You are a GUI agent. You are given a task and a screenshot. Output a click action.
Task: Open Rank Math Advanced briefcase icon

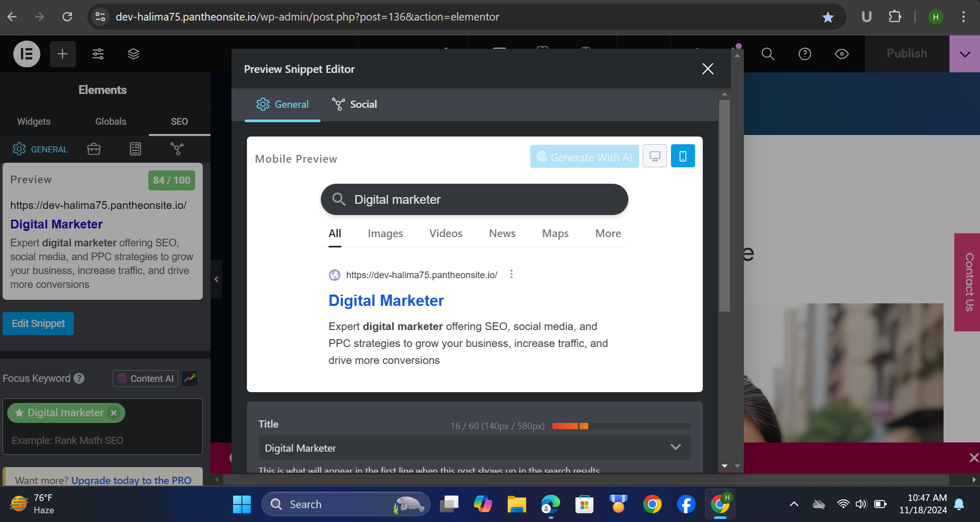(94, 149)
